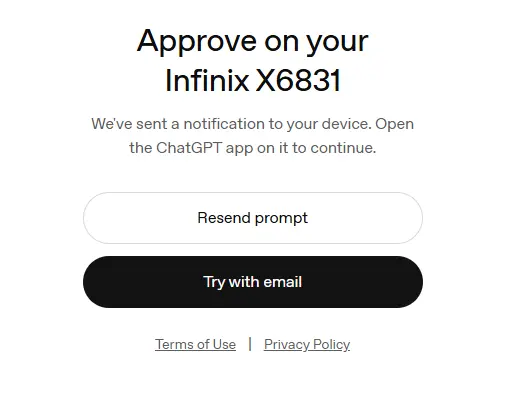Tap the black Try with email pill
This screenshot has width=529, height=400.
253,282
